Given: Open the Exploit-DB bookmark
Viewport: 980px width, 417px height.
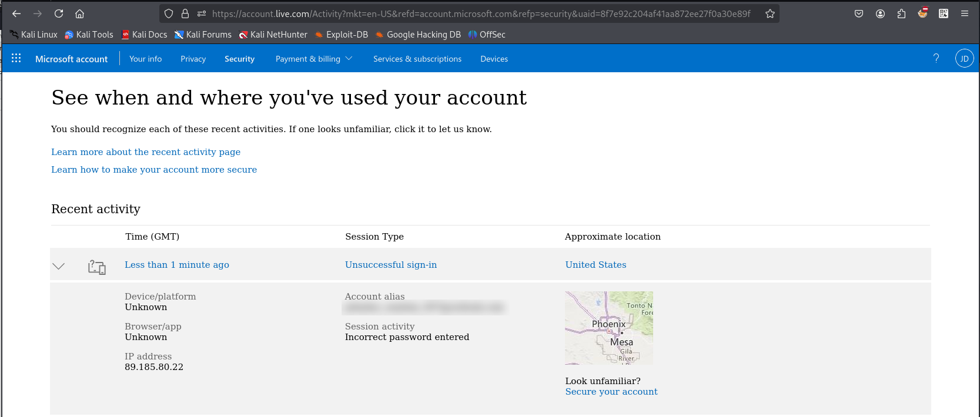Looking at the screenshot, I should coord(341,35).
